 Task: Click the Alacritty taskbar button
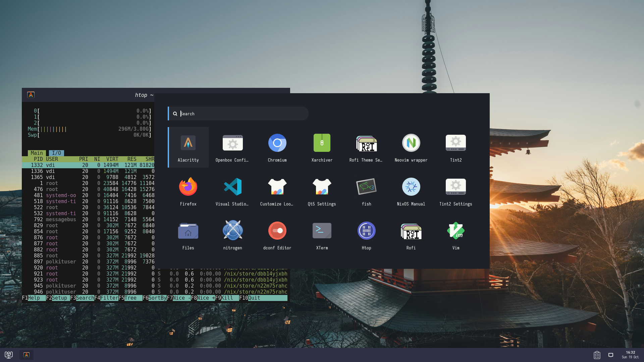(26, 355)
